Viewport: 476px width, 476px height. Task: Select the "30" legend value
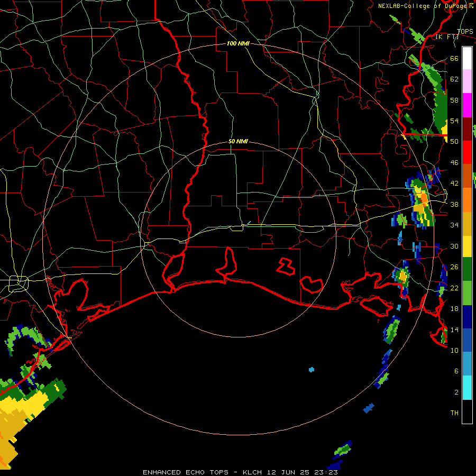click(454, 246)
